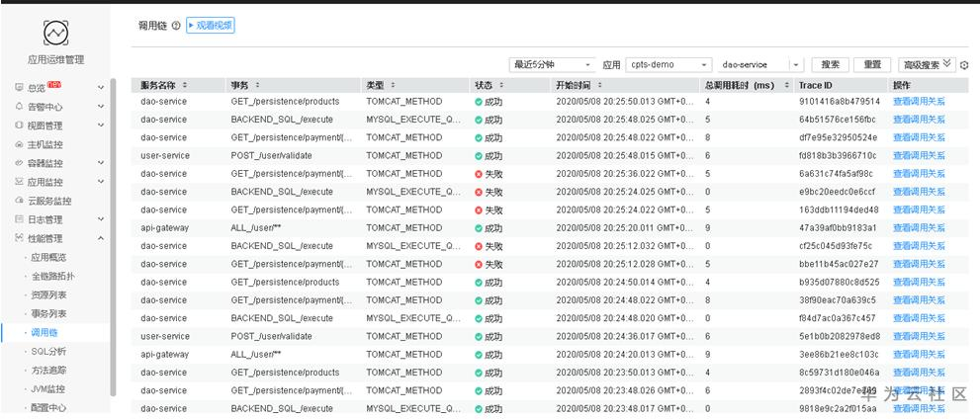Click the 性能管理 sidebar icon
This screenshot has height=419, width=980.
[x=20, y=238]
